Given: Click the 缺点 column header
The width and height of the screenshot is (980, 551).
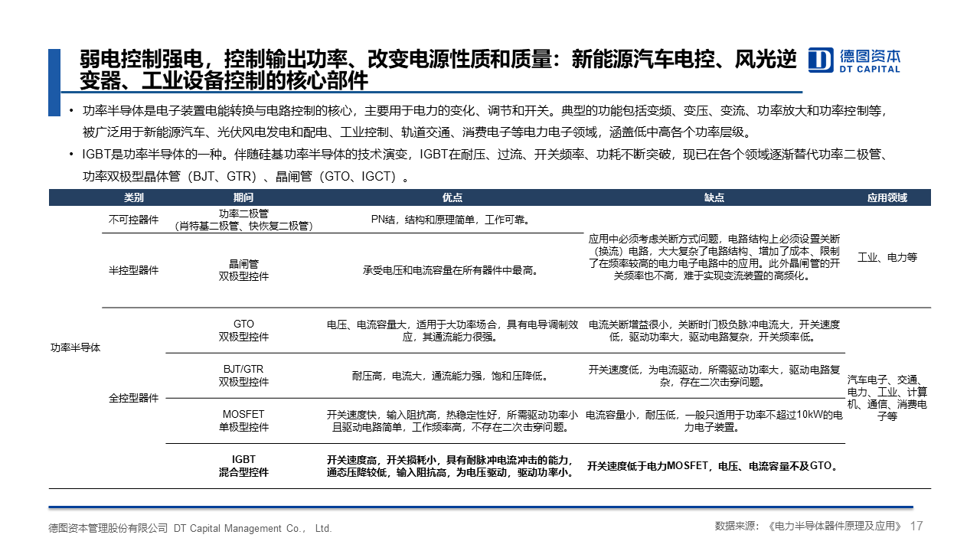Looking at the screenshot, I should point(714,197).
